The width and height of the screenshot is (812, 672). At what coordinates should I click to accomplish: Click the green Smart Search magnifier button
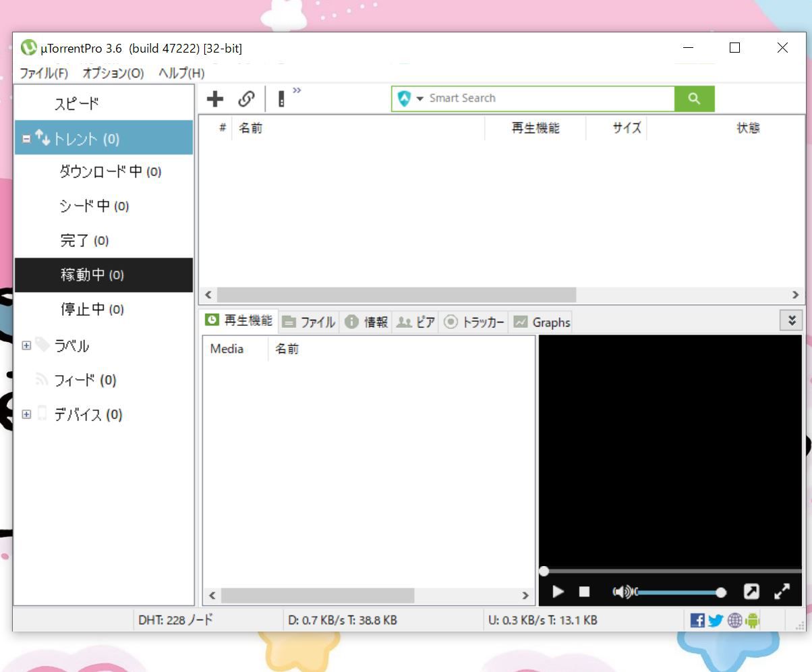(694, 99)
